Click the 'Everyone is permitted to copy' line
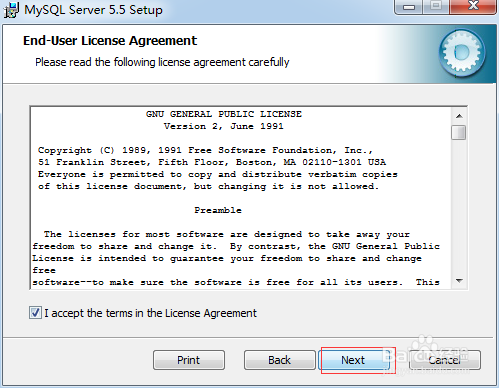Screen dimensions: 499x388 pos(218,174)
